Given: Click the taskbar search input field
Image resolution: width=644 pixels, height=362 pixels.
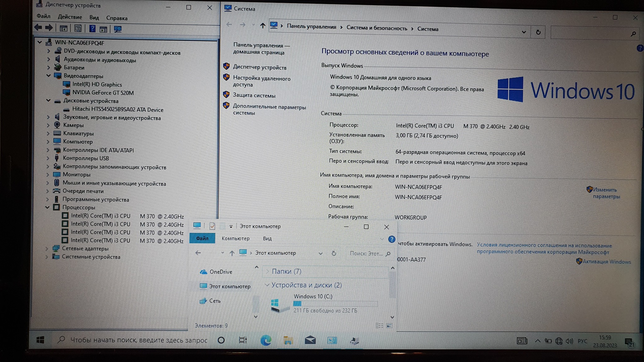Looking at the screenshot, I should [138, 340].
